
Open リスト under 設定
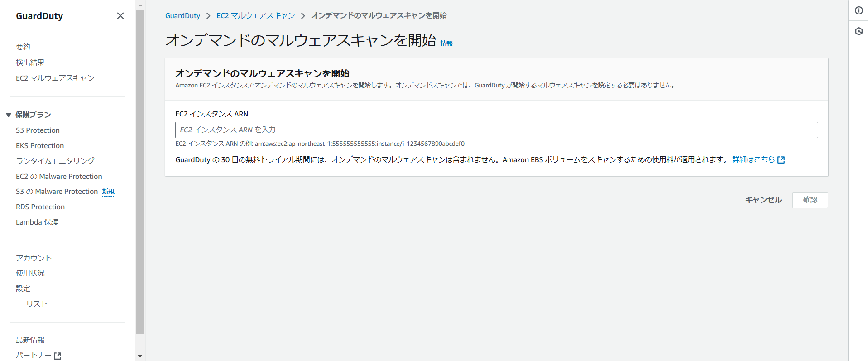click(x=37, y=304)
